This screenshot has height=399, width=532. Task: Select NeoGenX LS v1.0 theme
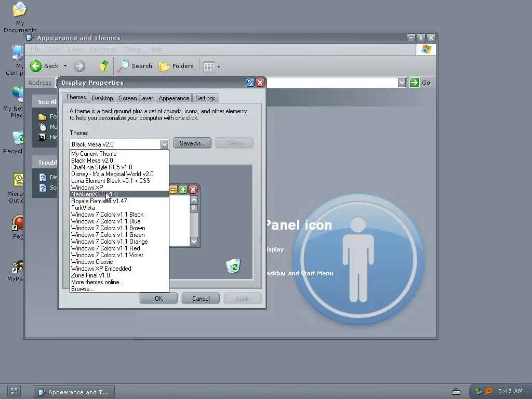[119, 194]
